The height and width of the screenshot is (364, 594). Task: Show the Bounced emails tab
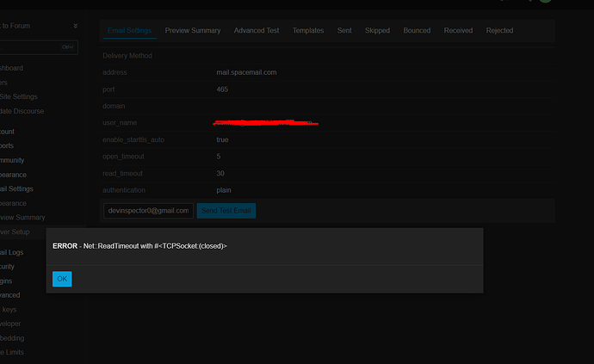pos(417,31)
